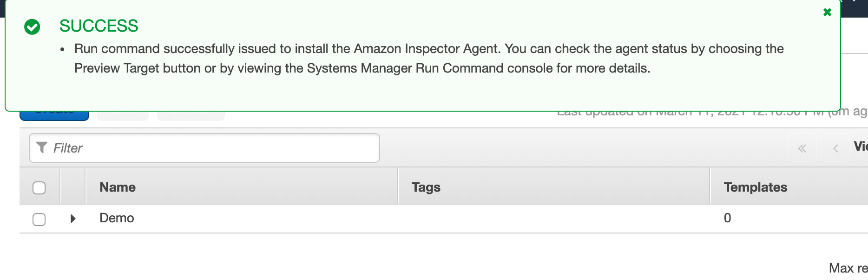The height and width of the screenshot is (280, 868).
Task: Sort by the Templates column header
Action: point(755,187)
